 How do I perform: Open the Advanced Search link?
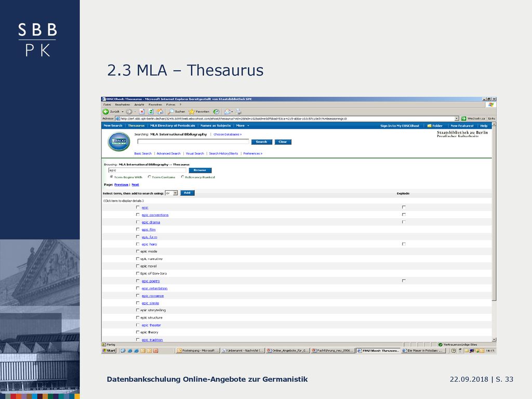pos(169,153)
